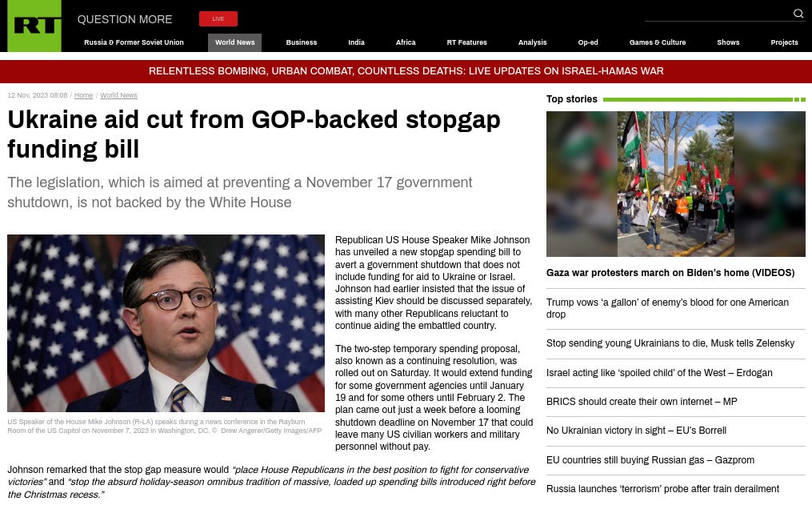Open the red LIVE button
The image size is (812, 509).
click(218, 18)
